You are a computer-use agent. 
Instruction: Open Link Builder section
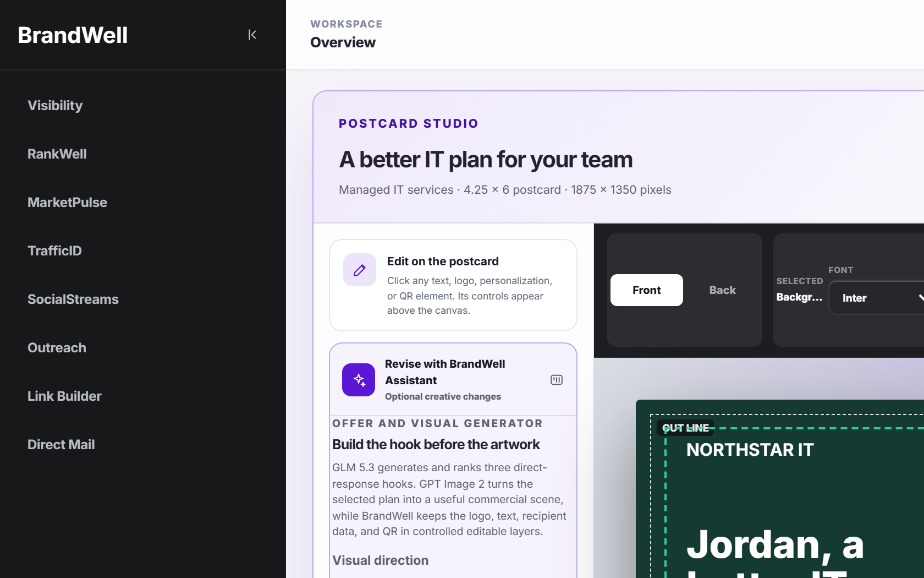[x=64, y=396]
